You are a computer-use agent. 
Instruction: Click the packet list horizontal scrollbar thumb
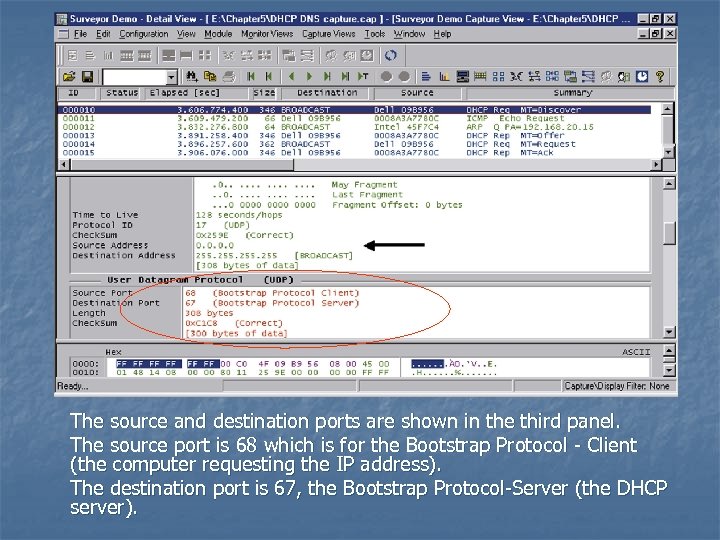(x=181, y=164)
